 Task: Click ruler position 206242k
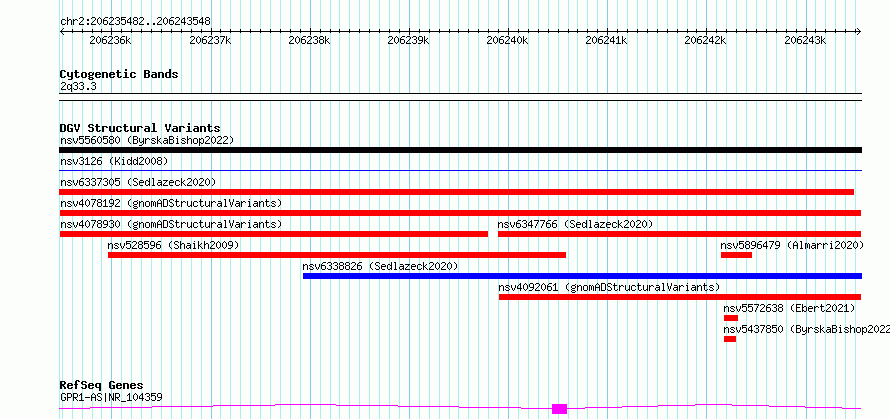click(706, 40)
